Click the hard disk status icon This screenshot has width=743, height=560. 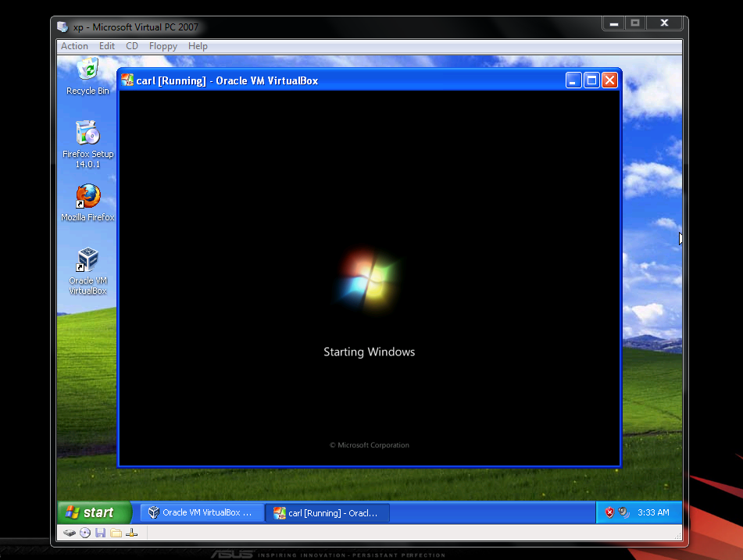point(70,533)
